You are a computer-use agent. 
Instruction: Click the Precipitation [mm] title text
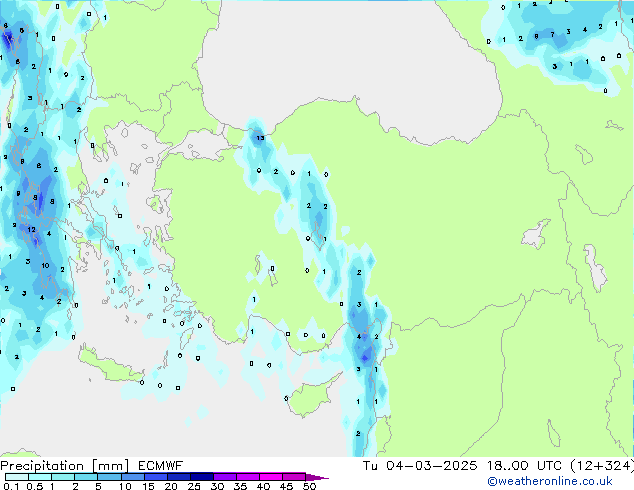point(64,466)
